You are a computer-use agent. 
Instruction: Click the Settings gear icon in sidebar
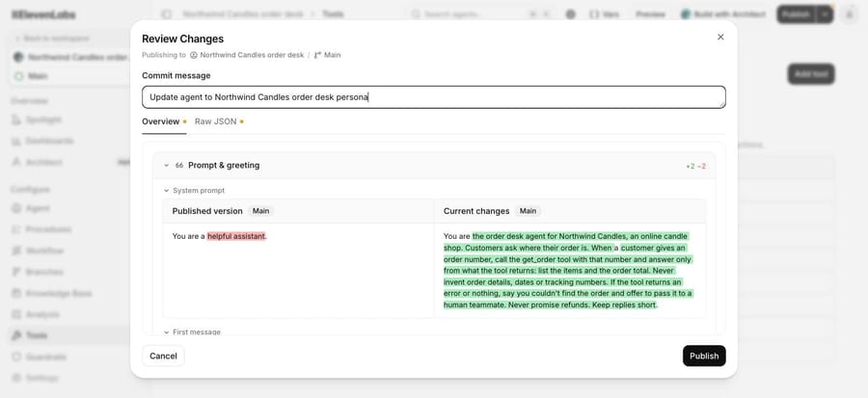tap(16, 378)
